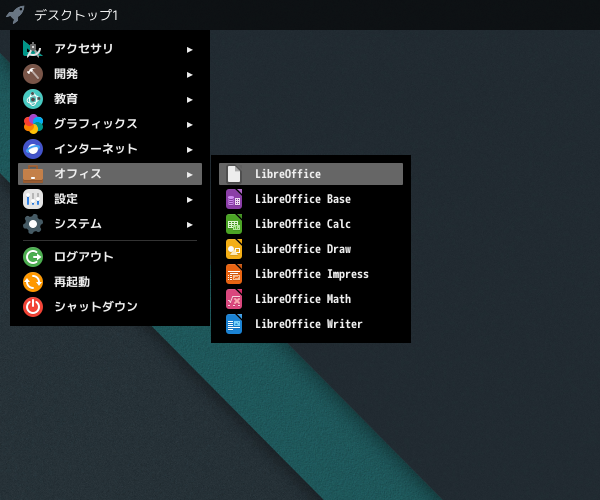Launch the highlighted LibreOffice entry
Image resolution: width=600 pixels, height=500 pixels.
point(311,174)
